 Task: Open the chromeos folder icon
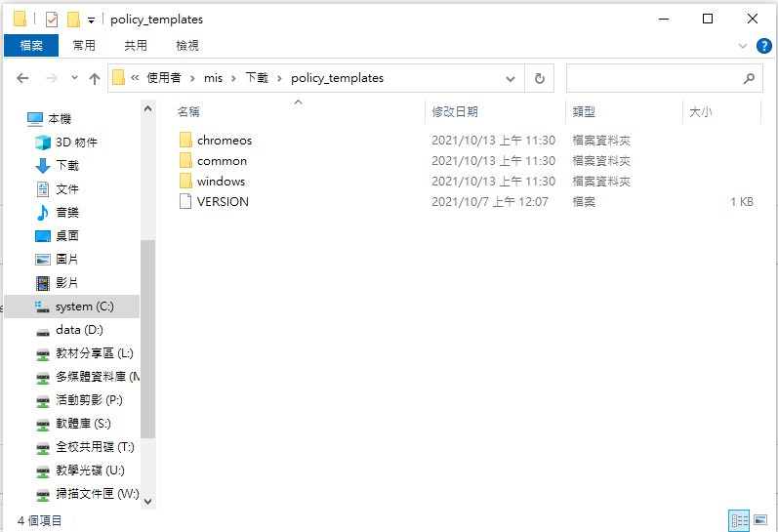185,141
